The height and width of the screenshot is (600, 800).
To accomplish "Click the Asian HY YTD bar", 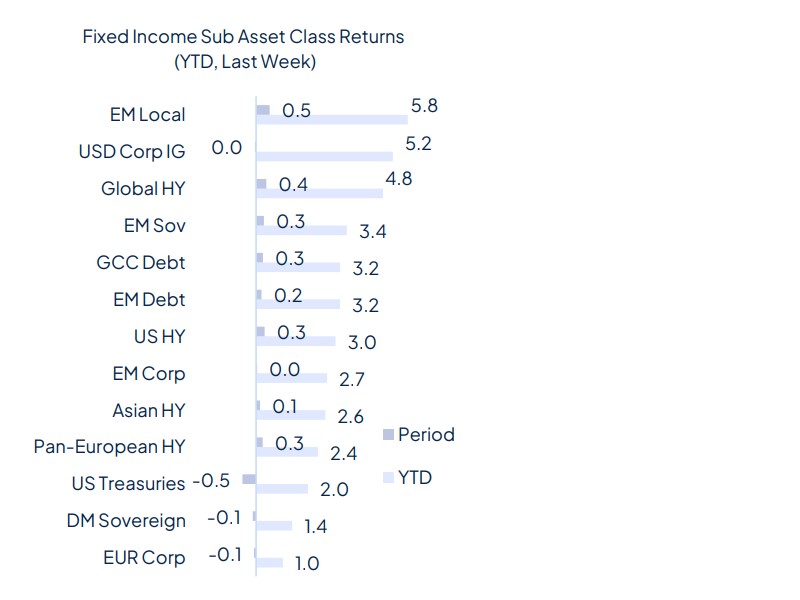I will click(x=291, y=415).
